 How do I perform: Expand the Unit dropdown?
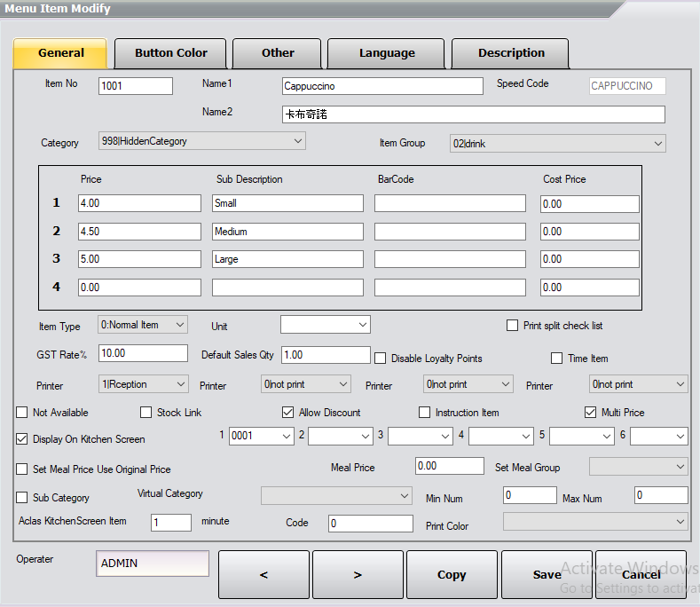(x=326, y=325)
